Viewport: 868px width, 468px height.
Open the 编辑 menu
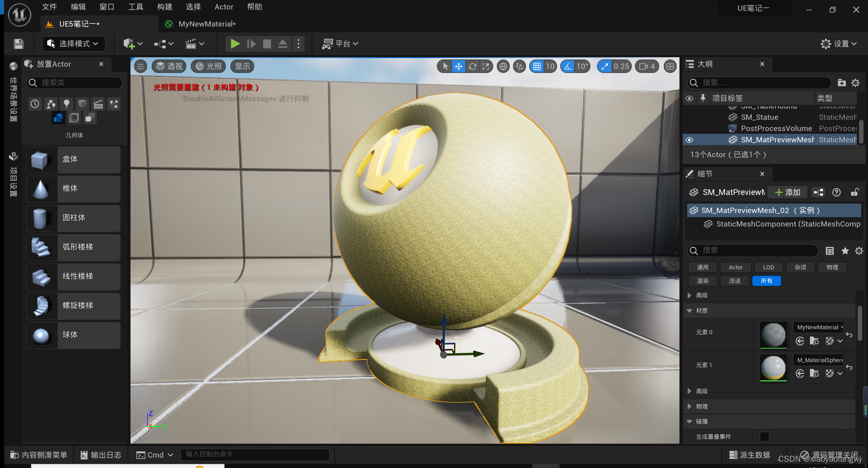click(78, 7)
